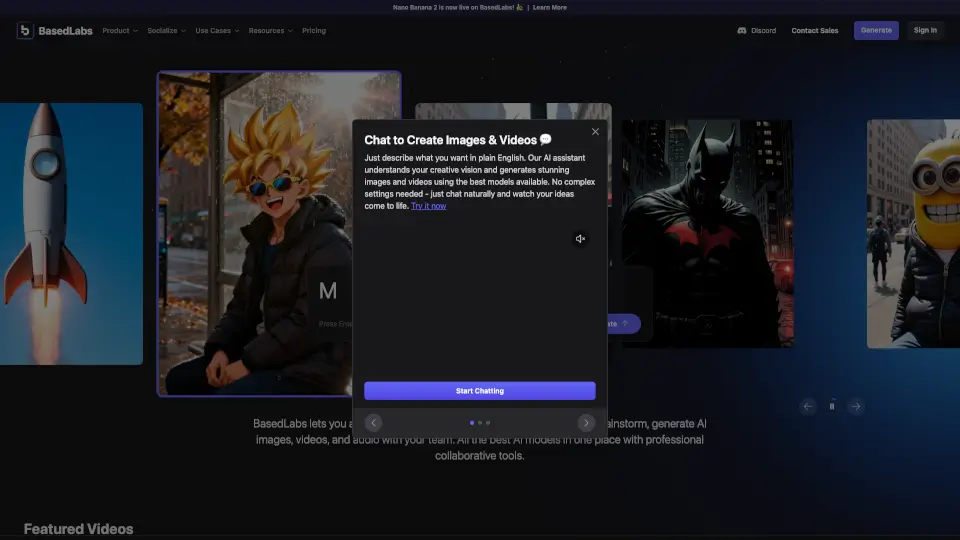Mute the dialog video sound
The image size is (960, 540).
tap(580, 239)
